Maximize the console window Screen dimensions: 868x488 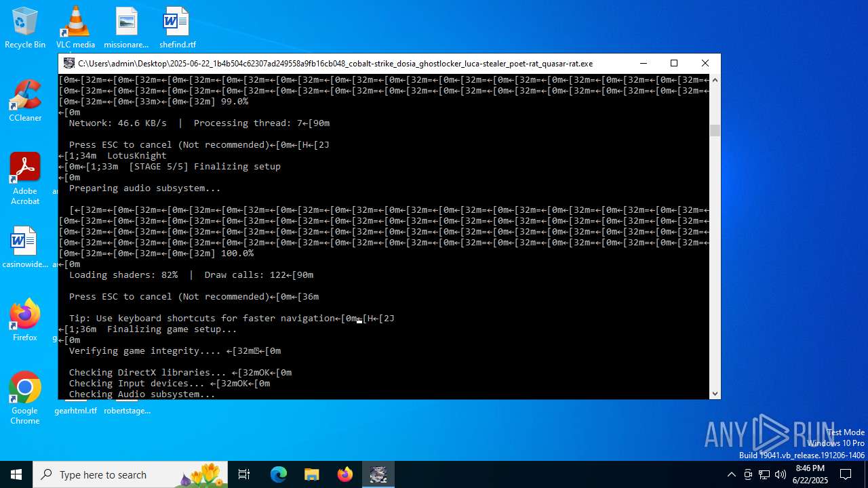pyautogui.click(x=674, y=63)
